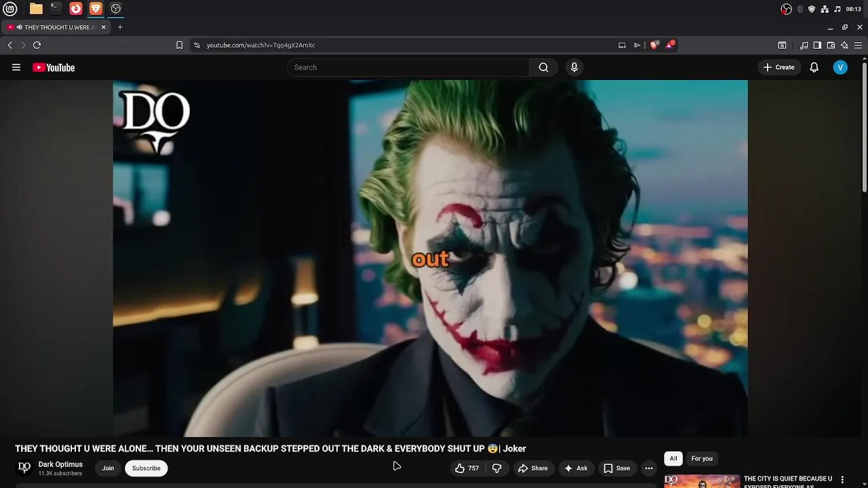Viewport: 868px width, 488px height.
Task: Open the shield security tray icon
Action: 812,9
